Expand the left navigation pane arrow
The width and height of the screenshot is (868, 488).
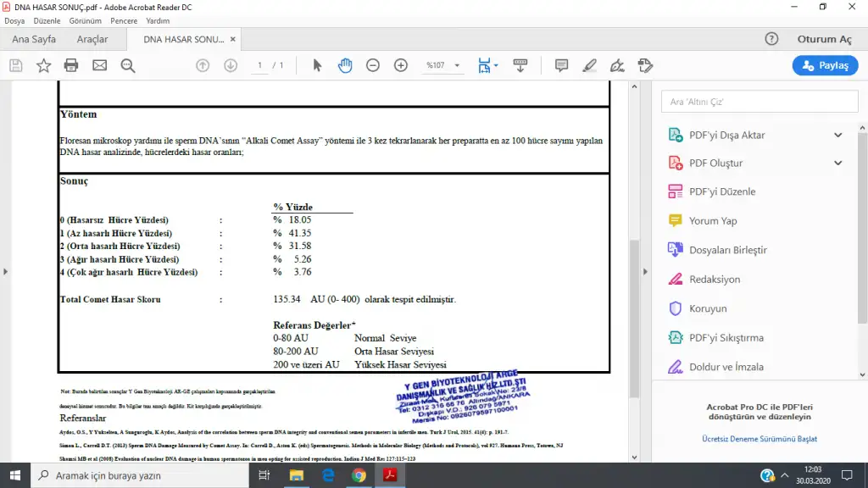6,272
